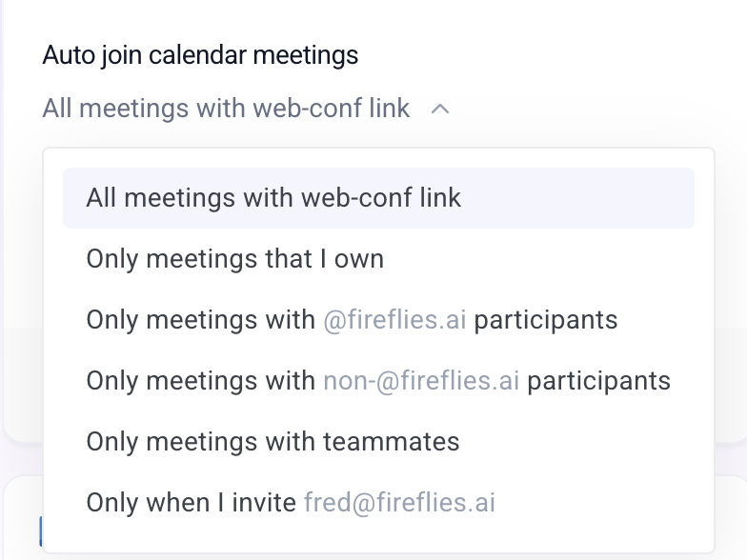
Task: Pick "Only meetings with non-@fireflies.ai participants"
Action: tap(378, 381)
